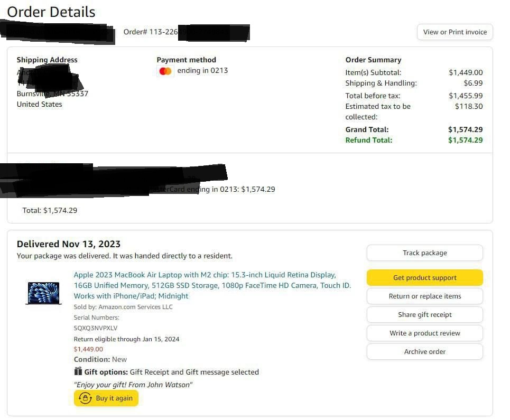Open Write a product review
The image size is (510, 420).
click(424, 333)
